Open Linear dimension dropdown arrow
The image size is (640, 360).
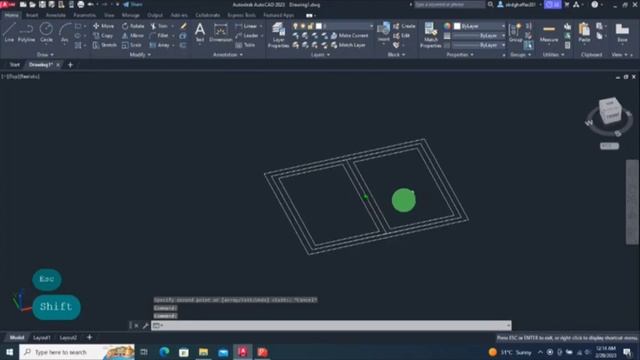[x=261, y=26]
